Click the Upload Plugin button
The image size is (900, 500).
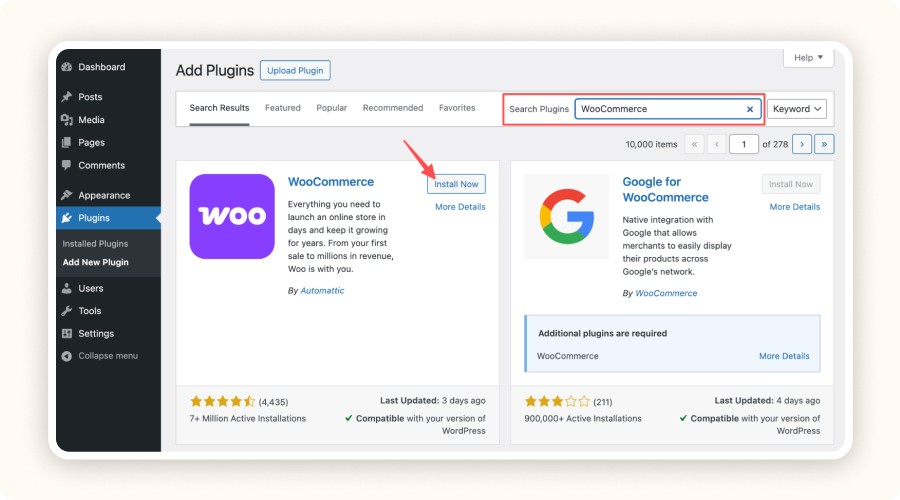coord(295,71)
